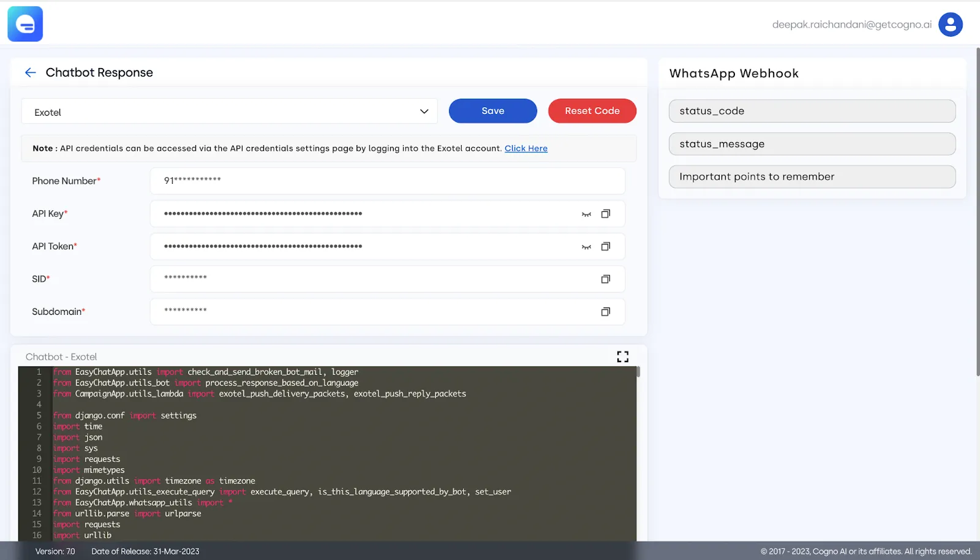
Task: Expand code editor to fullscreen
Action: pyautogui.click(x=622, y=357)
